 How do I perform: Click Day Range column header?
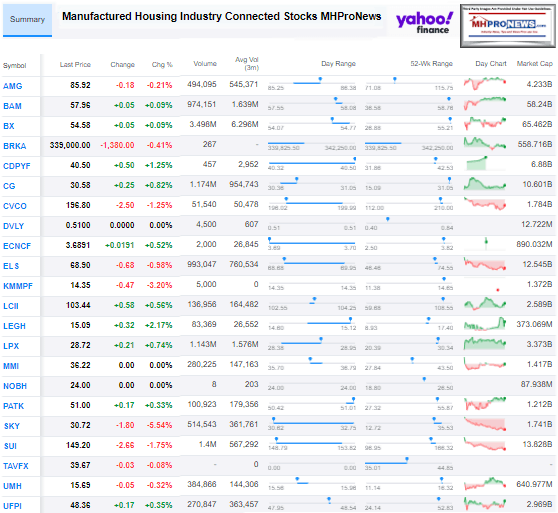coord(338,64)
